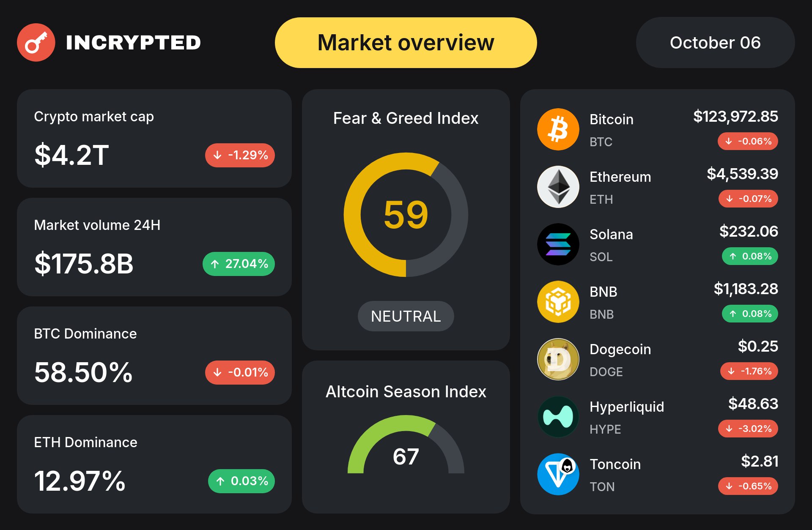Click the market cap -1.29% change badge
Screen dimensions: 812x530
[x=240, y=155]
